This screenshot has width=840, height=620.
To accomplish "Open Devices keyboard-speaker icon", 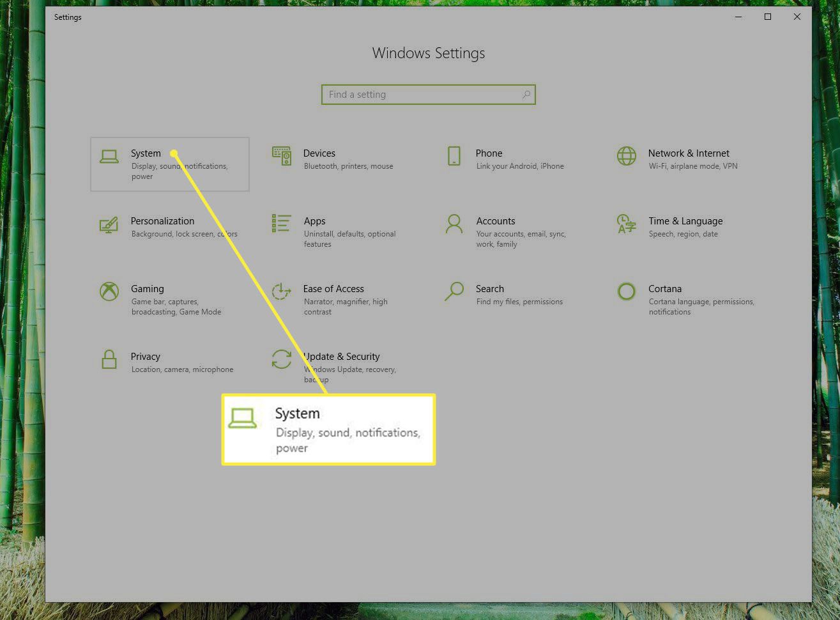I will (x=282, y=156).
